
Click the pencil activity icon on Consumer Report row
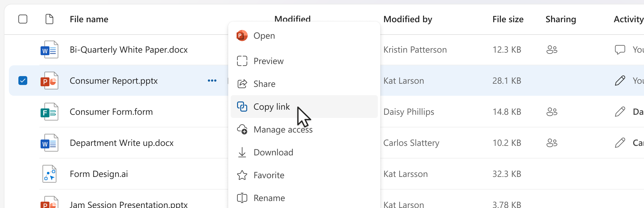[620, 81]
